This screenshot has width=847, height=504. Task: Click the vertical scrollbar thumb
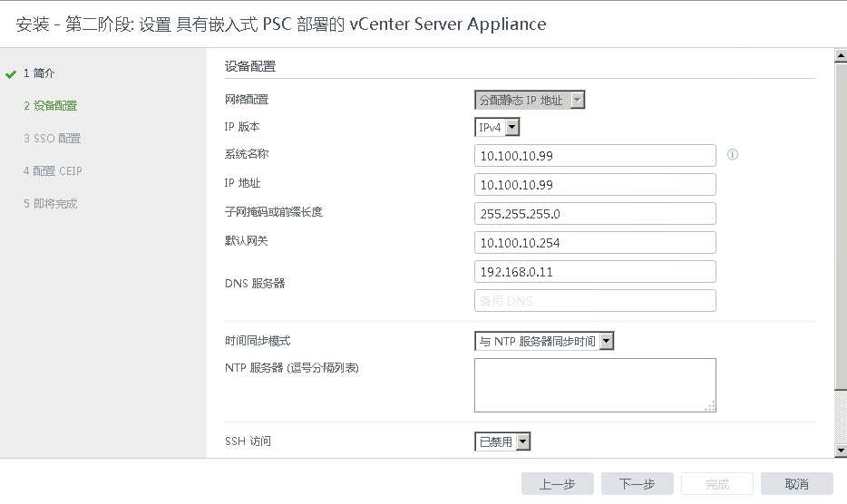[841, 225]
